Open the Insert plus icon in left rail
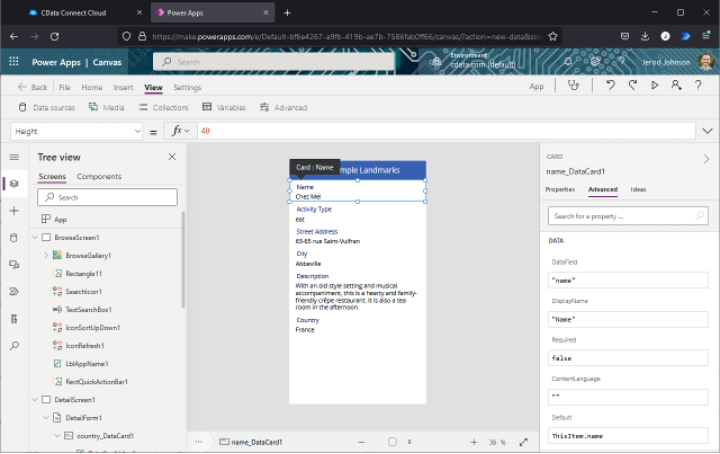This screenshot has width=720, height=454. point(14,211)
